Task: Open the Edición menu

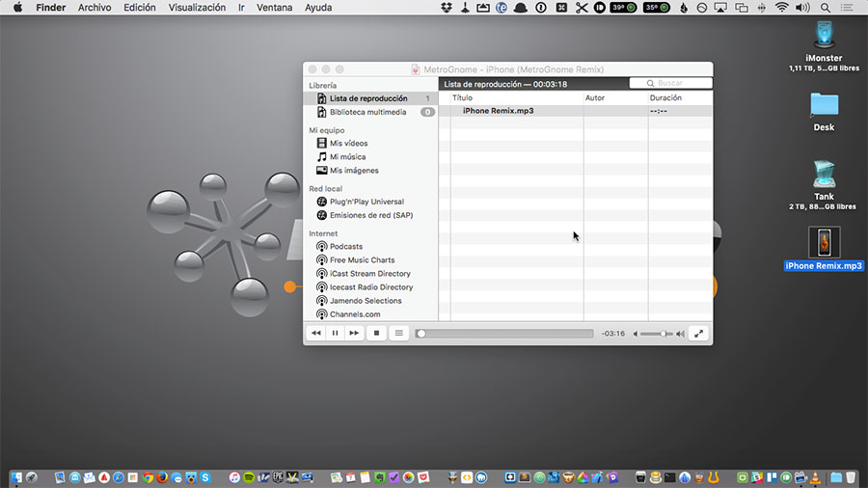Action: (140, 8)
